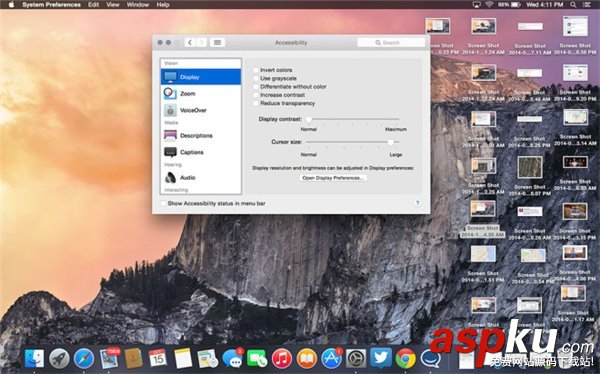Open the Help menu
Screen dimensions: 600x374
click(x=163, y=5)
